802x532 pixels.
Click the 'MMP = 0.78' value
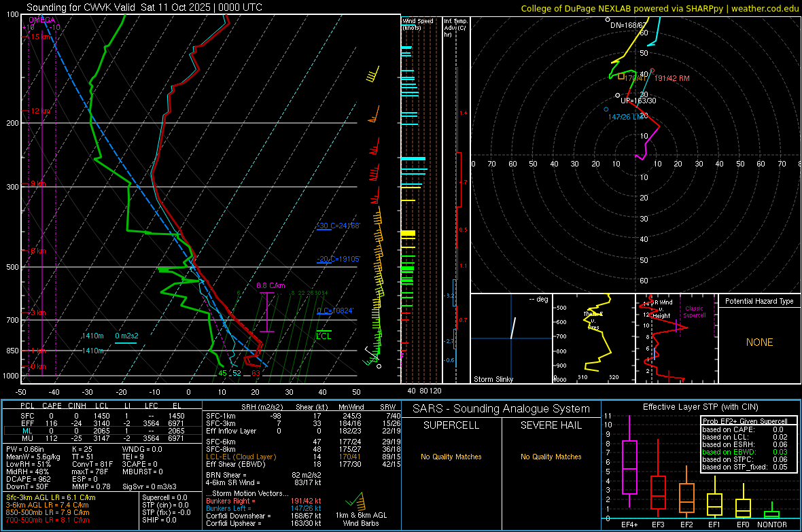tap(92, 486)
